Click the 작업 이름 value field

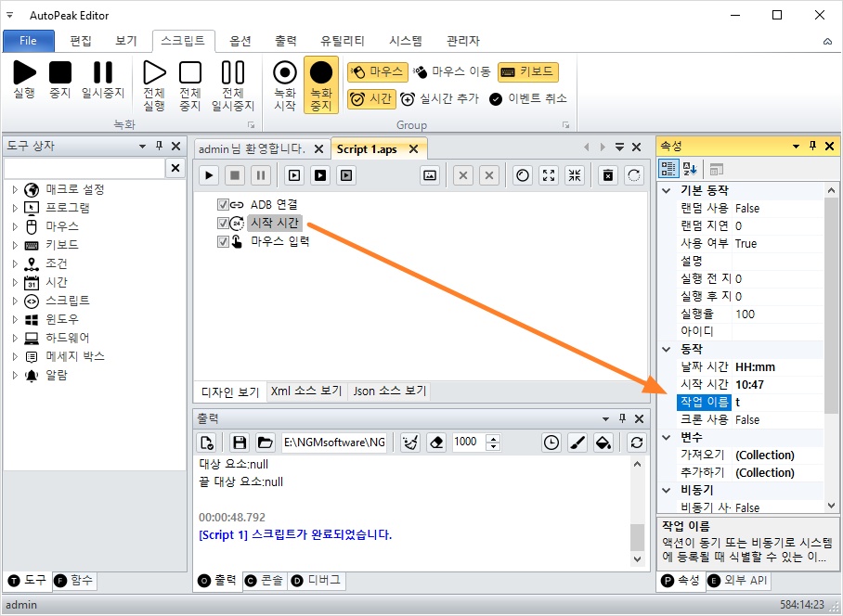point(777,403)
